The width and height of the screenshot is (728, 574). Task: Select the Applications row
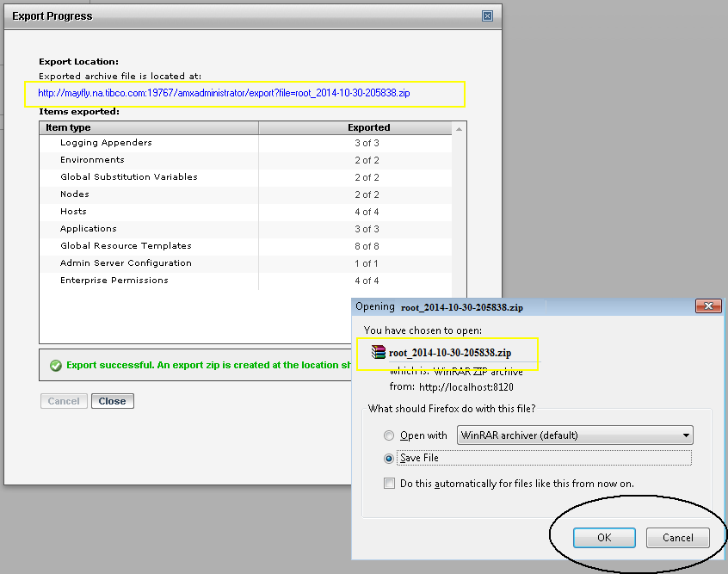coord(245,229)
